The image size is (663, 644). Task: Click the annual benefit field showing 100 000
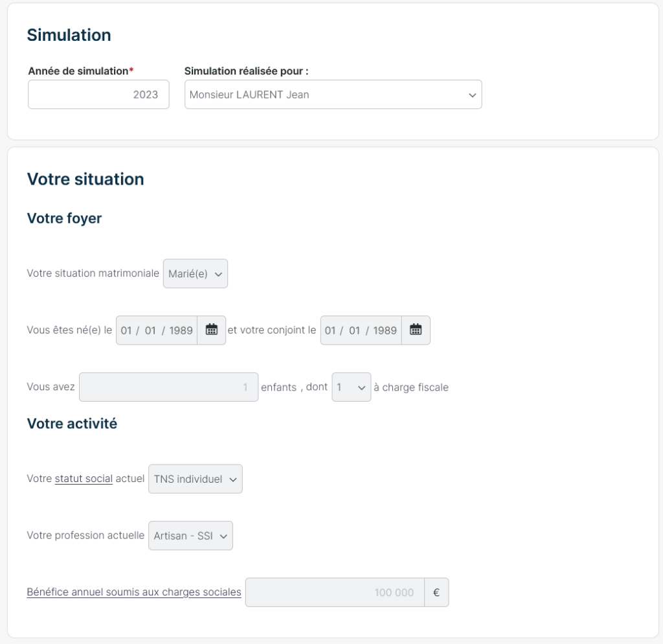pyautogui.click(x=335, y=592)
